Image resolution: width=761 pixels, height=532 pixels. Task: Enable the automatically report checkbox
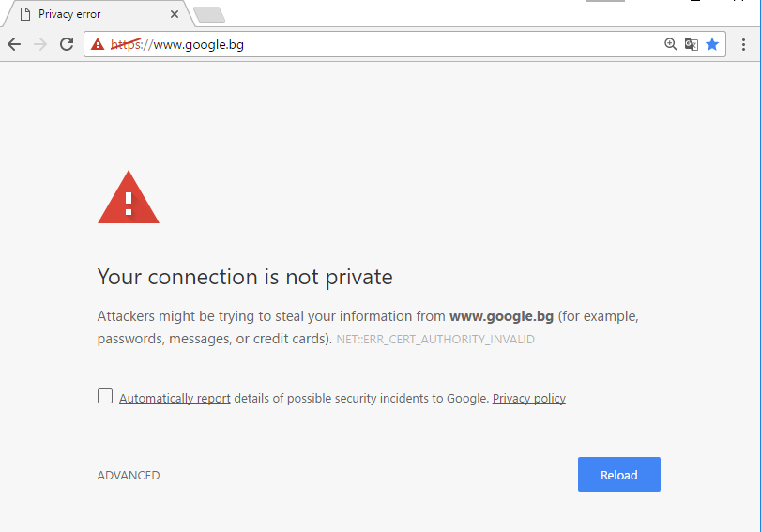click(x=105, y=396)
